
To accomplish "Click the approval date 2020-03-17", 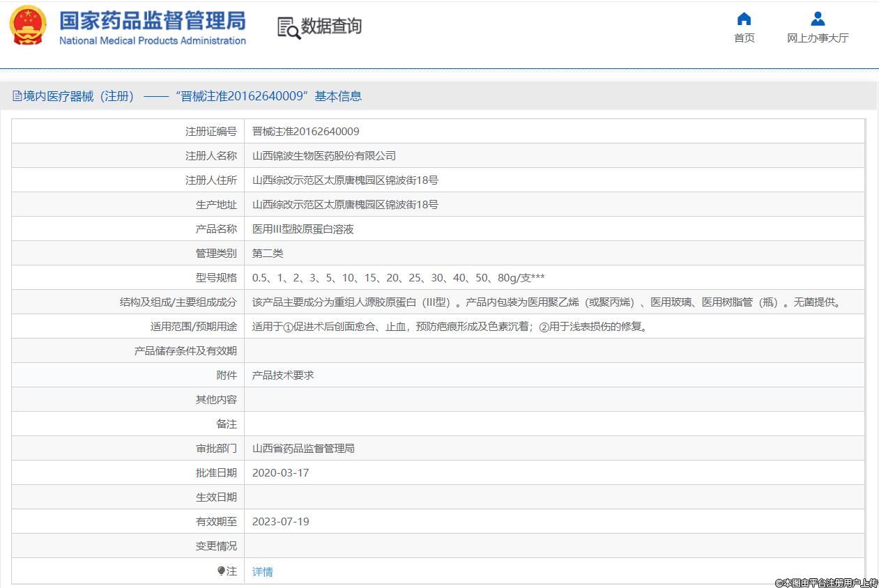I will 280,473.
